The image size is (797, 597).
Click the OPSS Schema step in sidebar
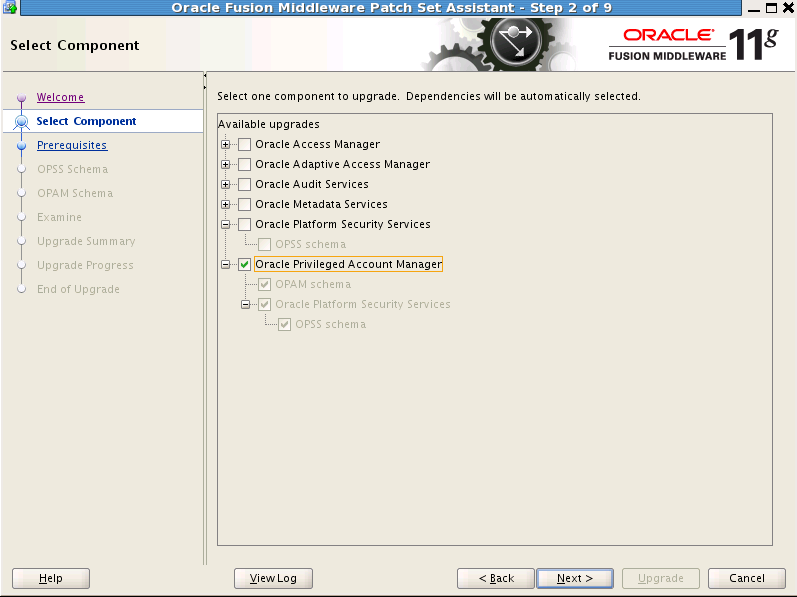73,169
